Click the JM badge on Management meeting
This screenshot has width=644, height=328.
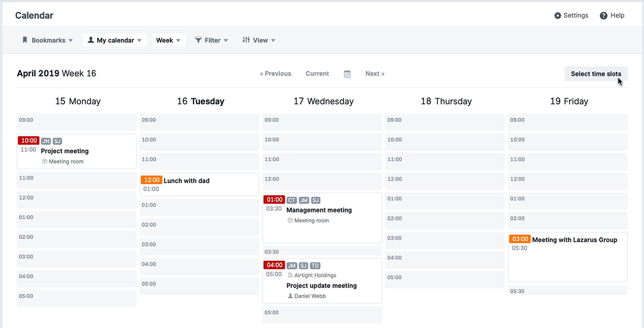pos(304,200)
